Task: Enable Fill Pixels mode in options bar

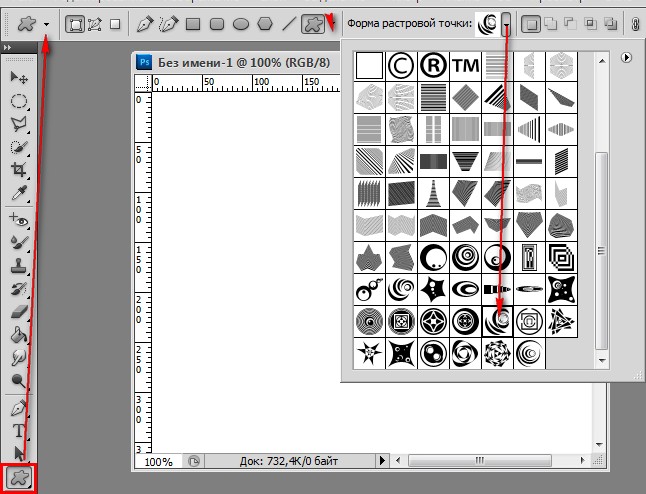Action: click(115, 24)
